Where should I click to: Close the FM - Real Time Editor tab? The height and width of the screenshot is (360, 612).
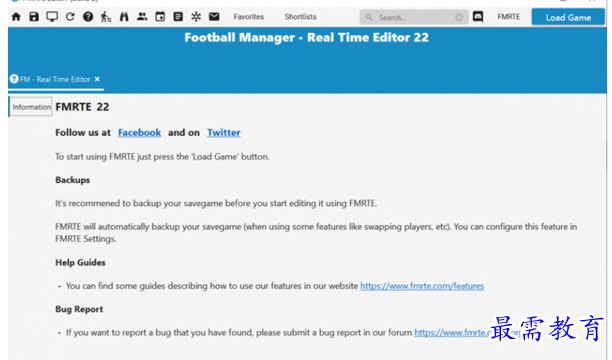[97, 79]
